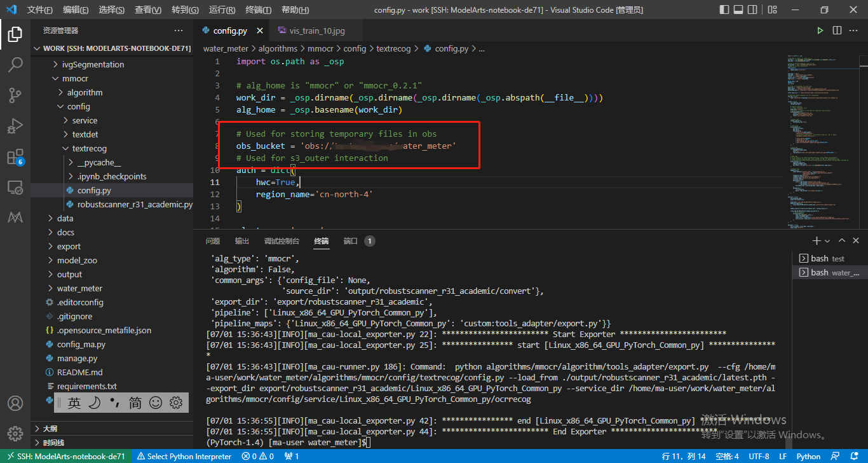The height and width of the screenshot is (463, 868).
Task: Open IME settings gear on input toolbar
Action: (176, 403)
